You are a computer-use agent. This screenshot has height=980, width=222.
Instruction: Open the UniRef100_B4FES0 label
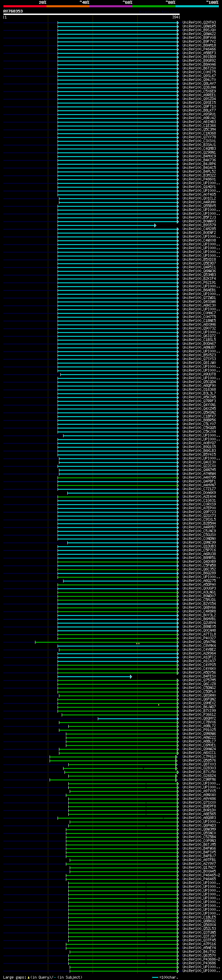coord(199,677)
